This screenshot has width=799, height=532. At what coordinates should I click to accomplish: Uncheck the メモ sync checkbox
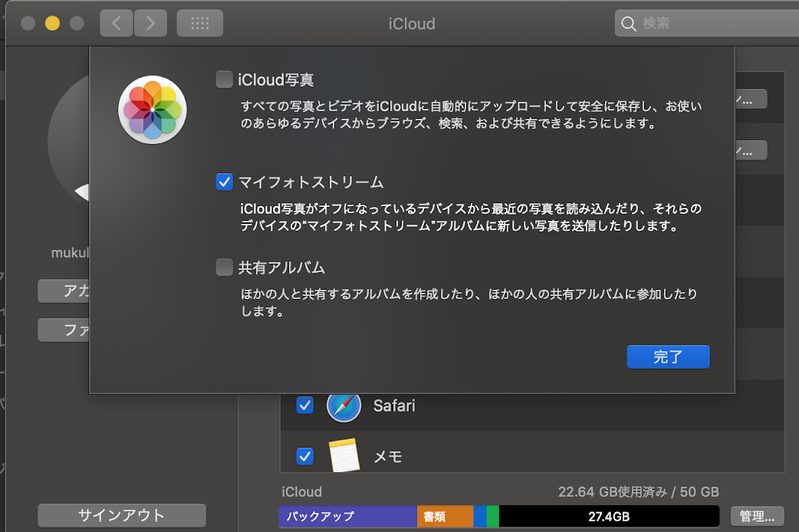[x=304, y=456]
